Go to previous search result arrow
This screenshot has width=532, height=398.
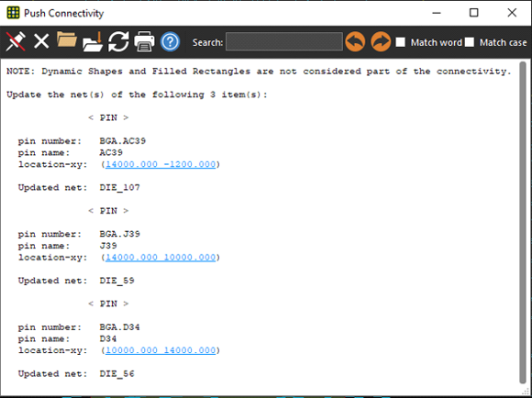tap(355, 42)
